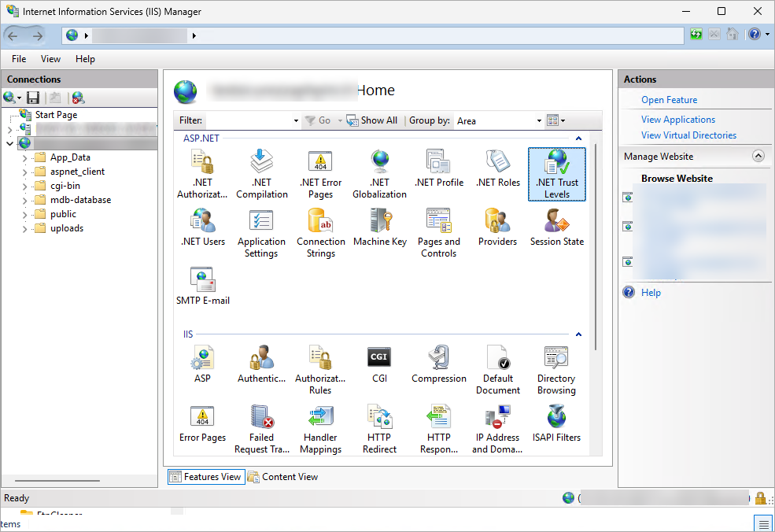Expand the aspnet_client folder node
The height and width of the screenshot is (532, 775).
pos(24,172)
